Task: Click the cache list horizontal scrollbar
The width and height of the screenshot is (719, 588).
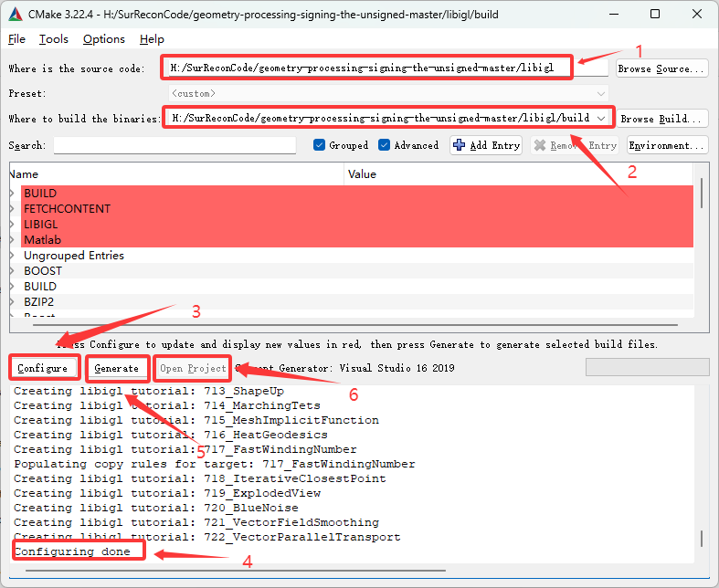Action: [355, 324]
